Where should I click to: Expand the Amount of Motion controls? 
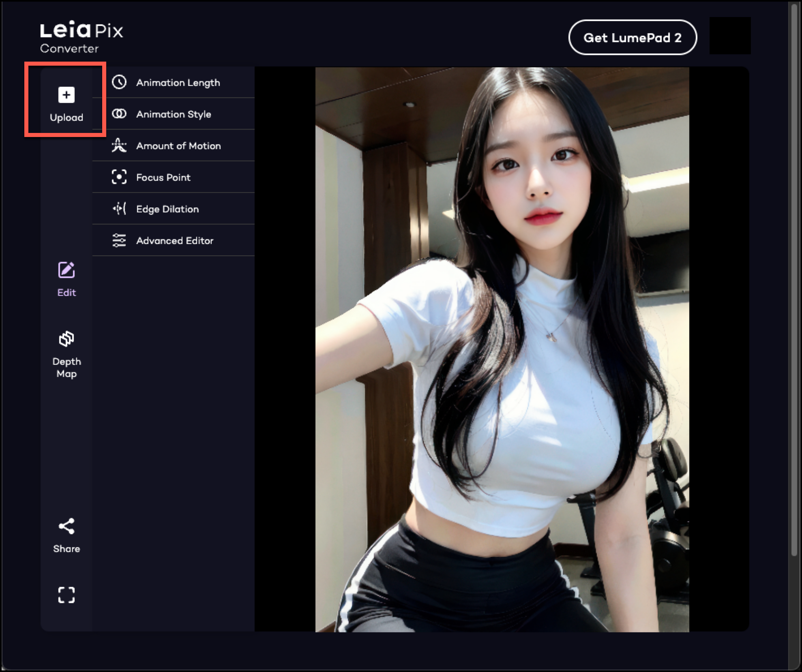click(x=179, y=146)
